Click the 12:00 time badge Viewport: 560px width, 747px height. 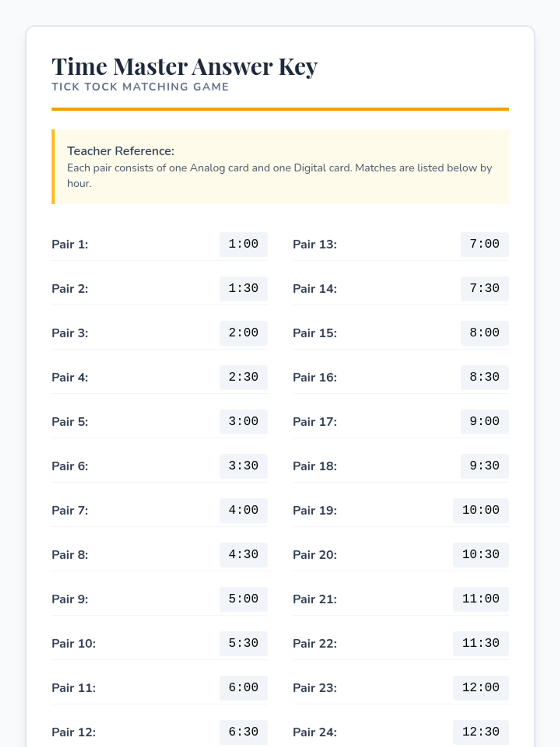pyautogui.click(x=481, y=688)
